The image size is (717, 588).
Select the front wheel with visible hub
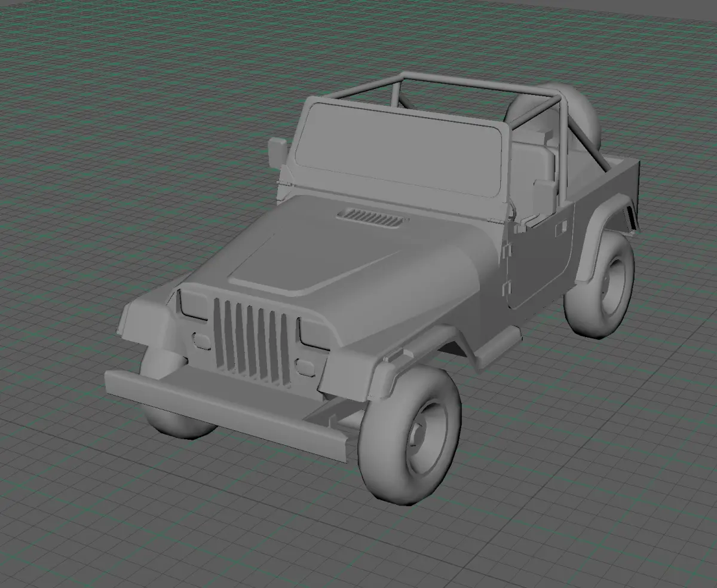410,435
